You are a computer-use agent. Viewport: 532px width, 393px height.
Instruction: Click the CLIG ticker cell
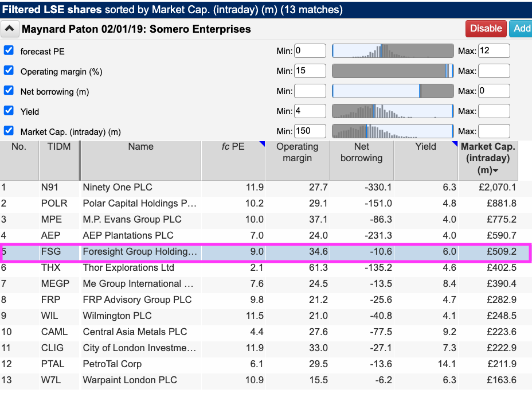coord(52,348)
